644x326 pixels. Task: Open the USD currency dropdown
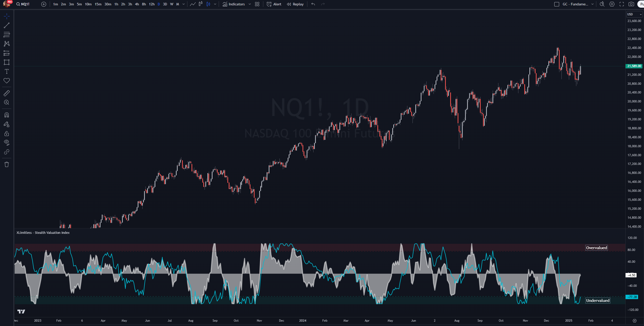tap(634, 14)
